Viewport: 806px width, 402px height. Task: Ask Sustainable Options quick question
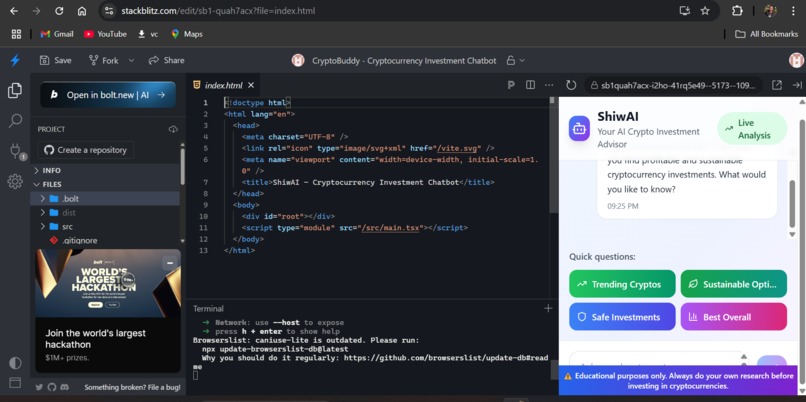[734, 284]
